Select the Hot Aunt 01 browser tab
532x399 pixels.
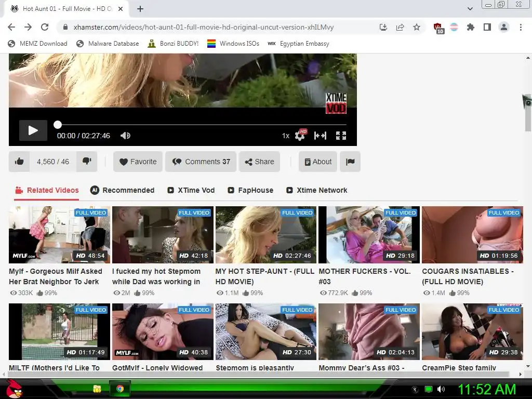pos(66,9)
